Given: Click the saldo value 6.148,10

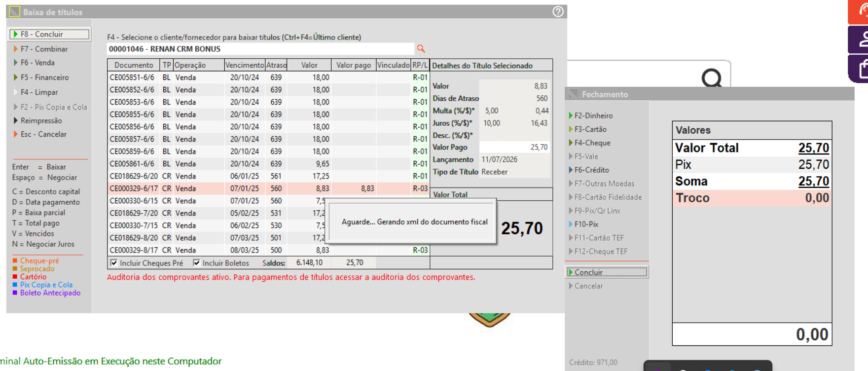Looking at the screenshot, I should point(309,263).
